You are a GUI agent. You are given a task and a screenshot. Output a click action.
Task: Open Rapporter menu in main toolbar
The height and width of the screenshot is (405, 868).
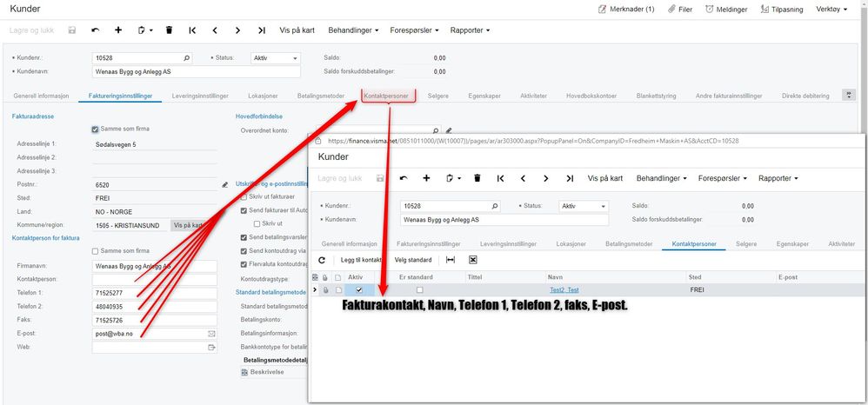(470, 30)
